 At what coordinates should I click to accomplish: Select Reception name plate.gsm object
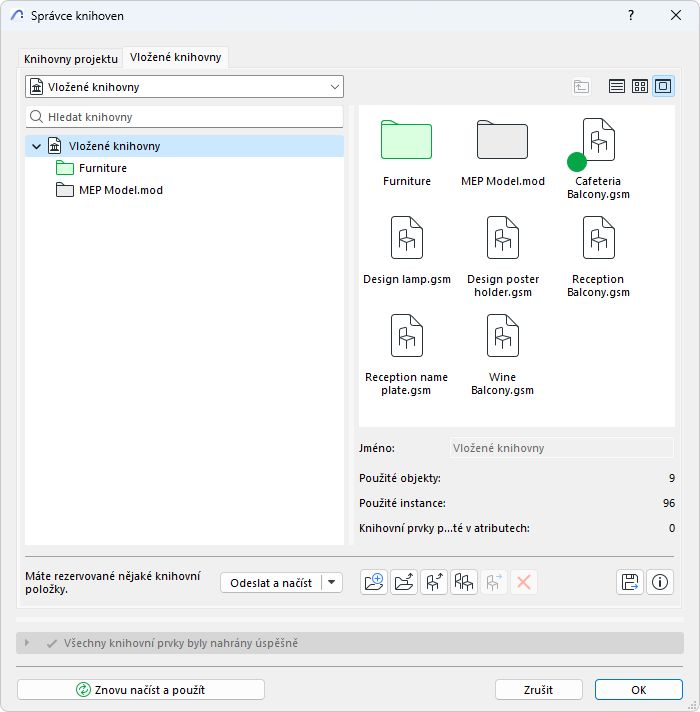click(406, 355)
